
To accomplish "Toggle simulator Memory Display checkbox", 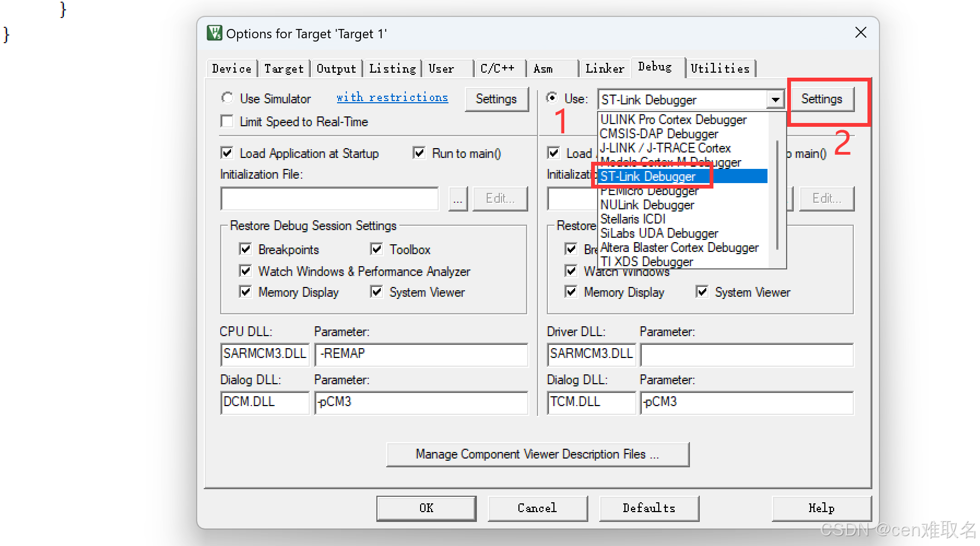I will pos(245,291).
